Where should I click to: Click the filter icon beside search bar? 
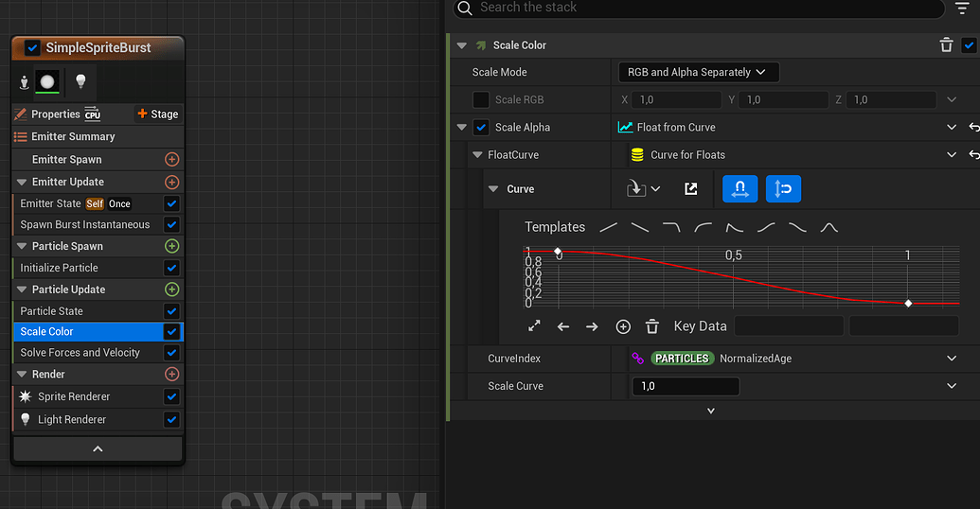pyautogui.click(x=962, y=9)
